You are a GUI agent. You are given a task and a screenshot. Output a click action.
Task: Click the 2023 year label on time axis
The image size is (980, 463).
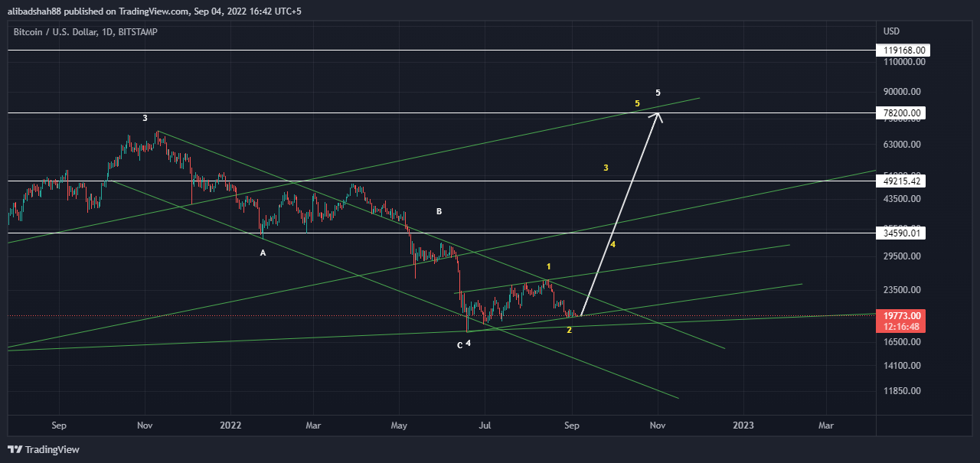click(x=743, y=424)
